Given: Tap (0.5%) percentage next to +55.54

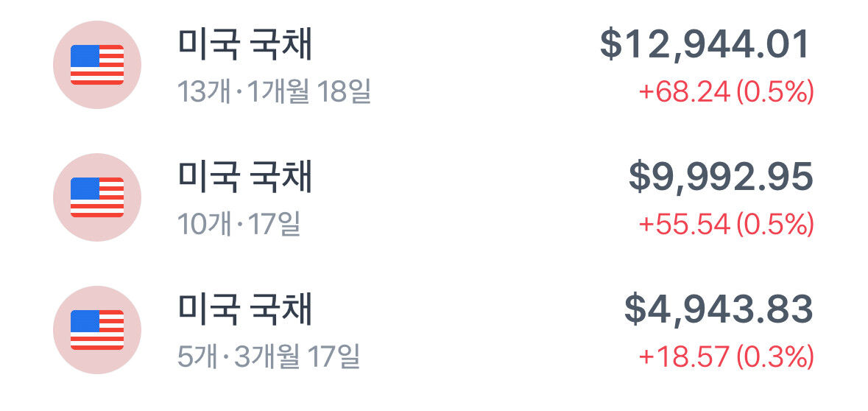Looking at the screenshot, I should [775, 225].
